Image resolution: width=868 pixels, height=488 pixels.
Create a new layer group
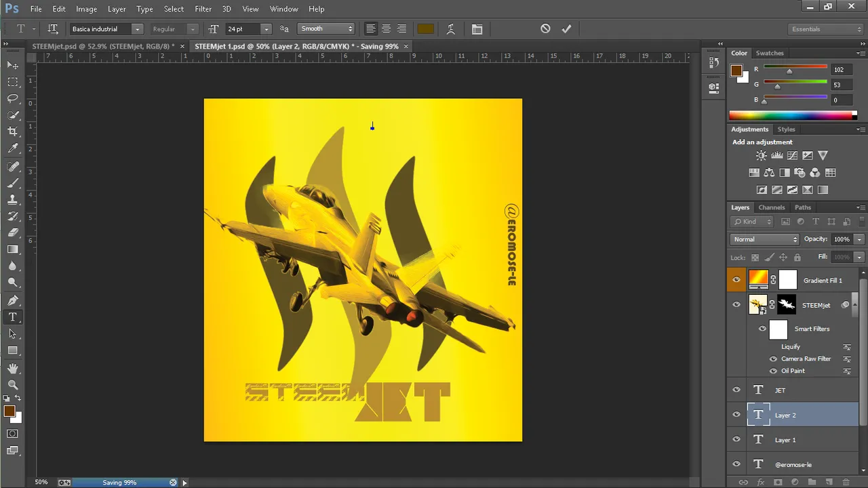[x=812, y=482]
